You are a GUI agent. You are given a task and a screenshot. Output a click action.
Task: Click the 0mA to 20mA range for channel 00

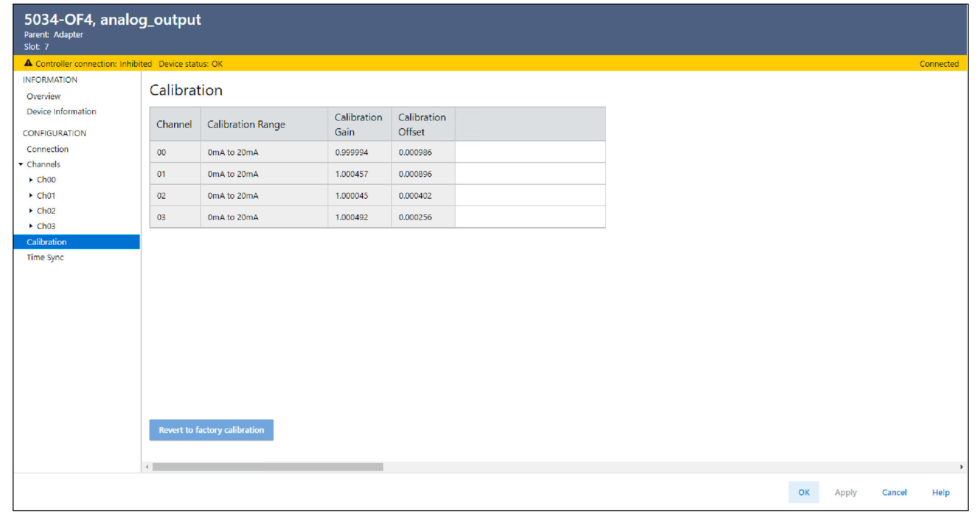pyautogui.click(x=233, y=152)
